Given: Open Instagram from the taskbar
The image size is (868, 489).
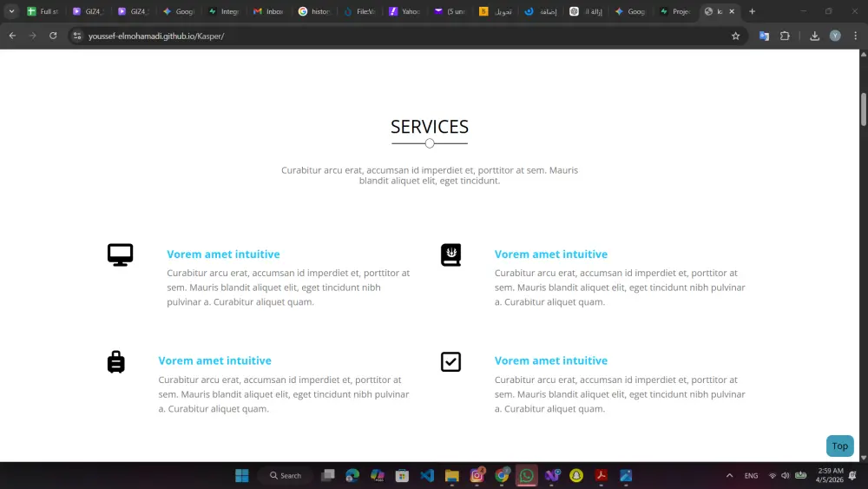Looking at the screenshot, I should [477, 476].
